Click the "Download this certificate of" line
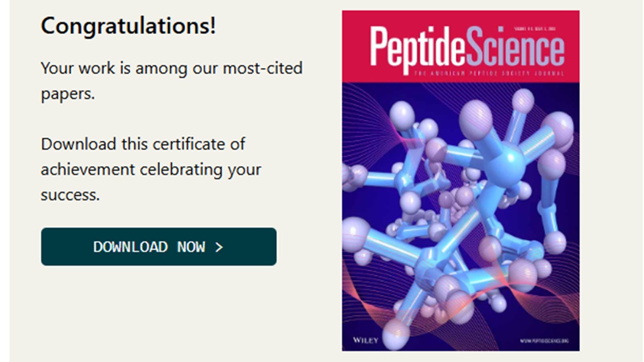The width and height of the screenshot is (644, 362). tap(143, 144)
